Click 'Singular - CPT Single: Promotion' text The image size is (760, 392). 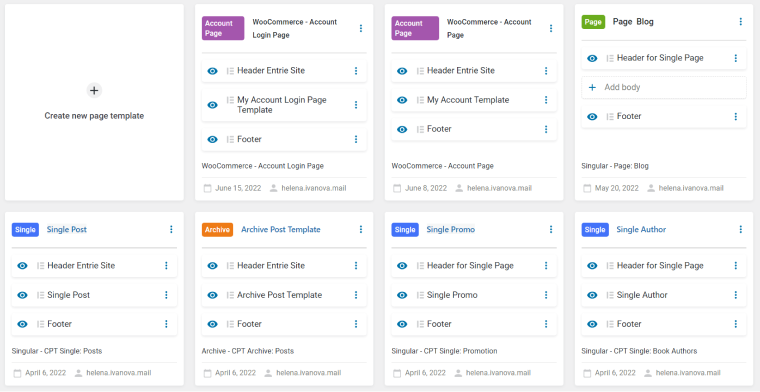click(444, 351)
